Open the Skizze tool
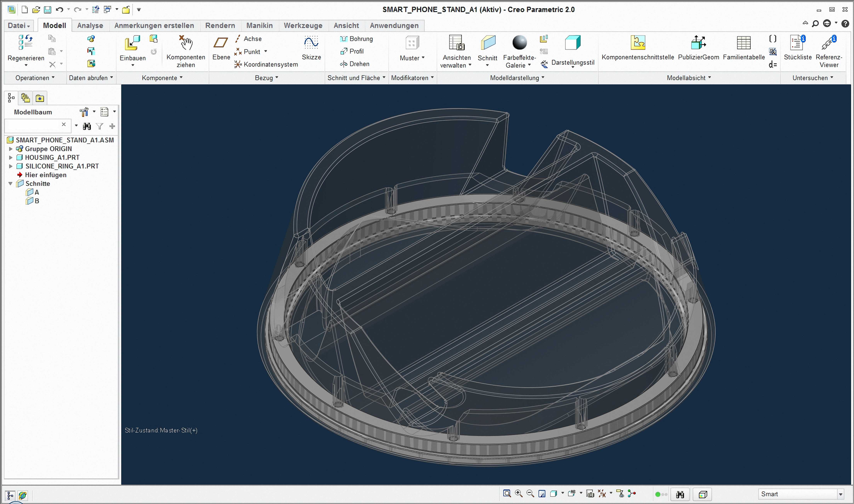 tap(311, 48)
